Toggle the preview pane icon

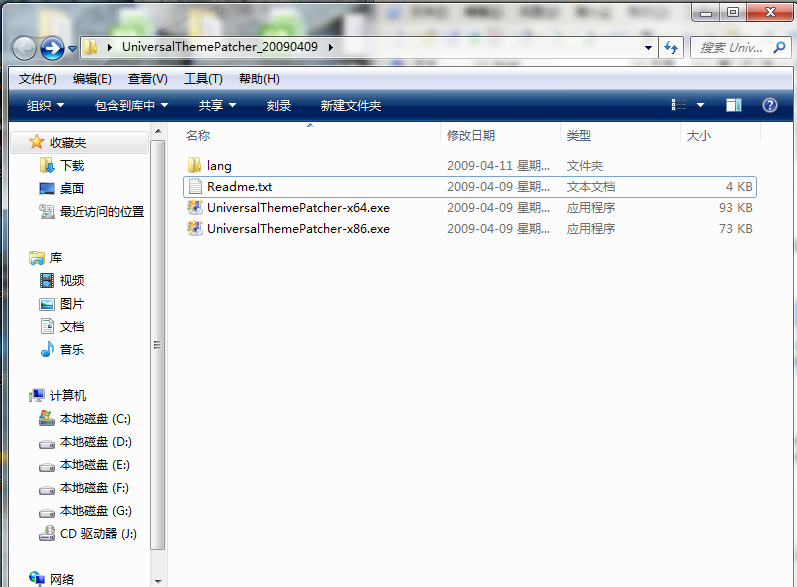734,105
